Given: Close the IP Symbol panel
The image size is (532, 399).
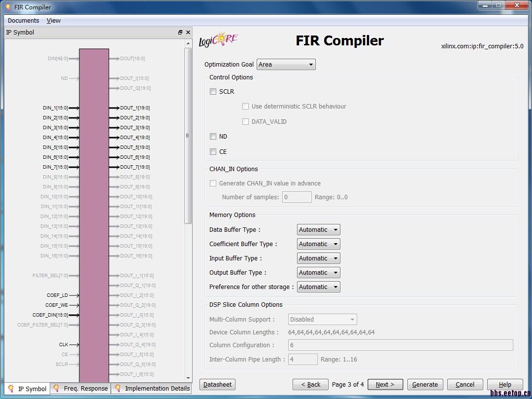Looking at the screenshot, I should point(188,32).
